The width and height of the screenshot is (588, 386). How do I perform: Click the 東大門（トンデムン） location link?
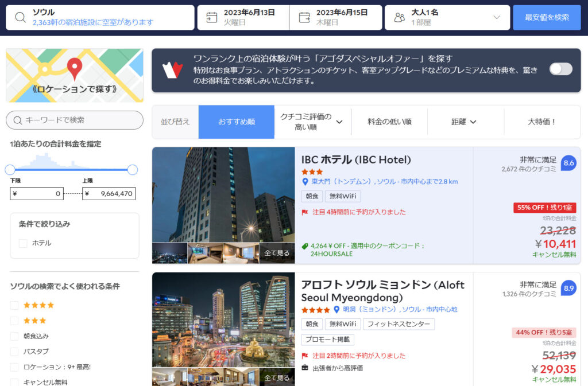coord(385,182)
